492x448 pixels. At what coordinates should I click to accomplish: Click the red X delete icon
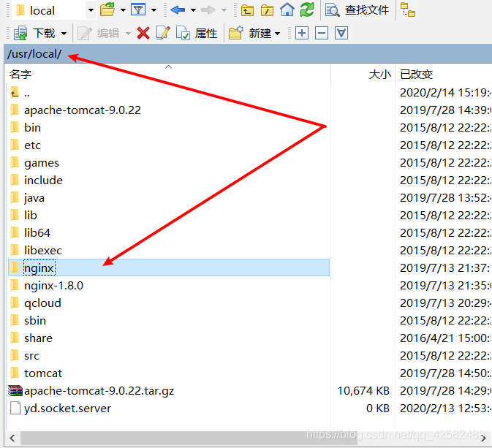tap(143, 33)
